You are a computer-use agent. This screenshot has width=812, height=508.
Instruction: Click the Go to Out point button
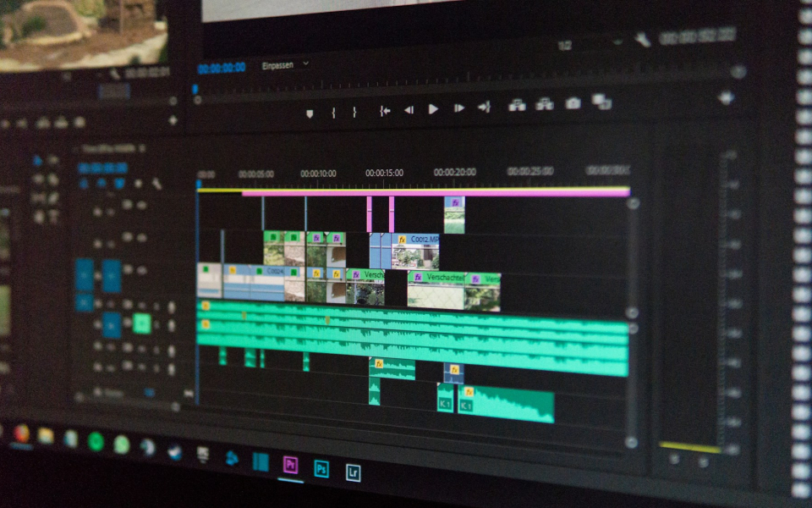click(484, 108)
